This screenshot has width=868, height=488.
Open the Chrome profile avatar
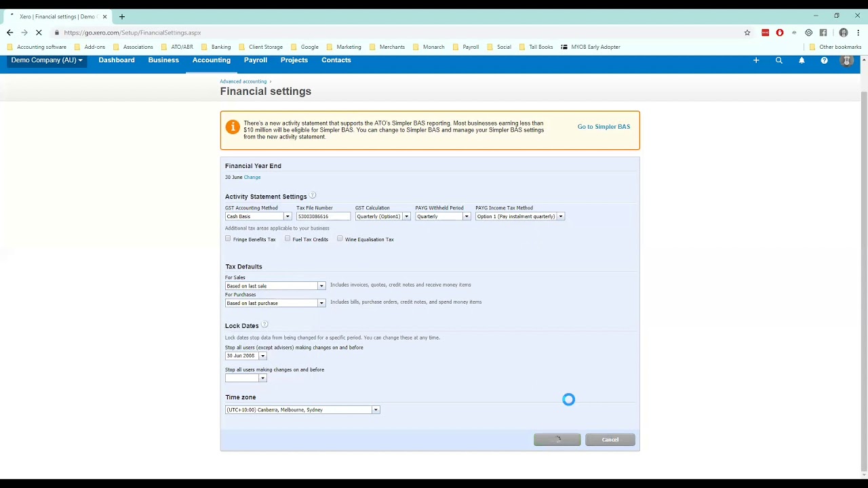pos(844,33)
